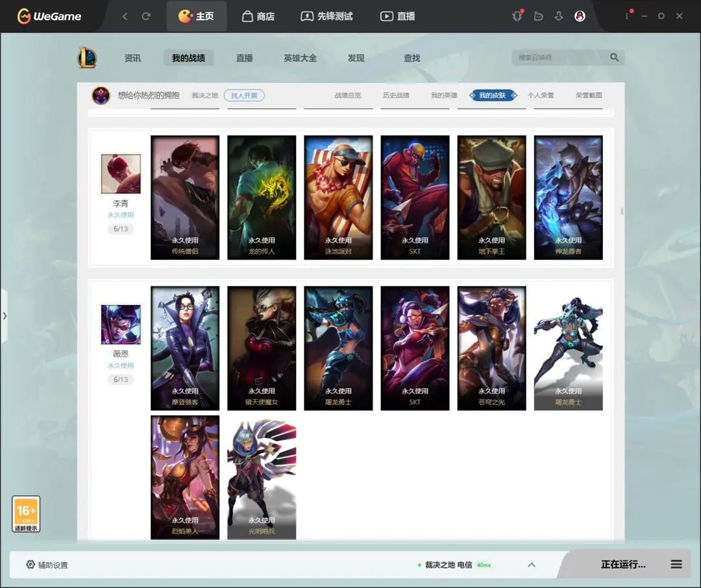The image size is (701, 588).
Task: Switch to the 历史战绩 tab
Action: 396,95
